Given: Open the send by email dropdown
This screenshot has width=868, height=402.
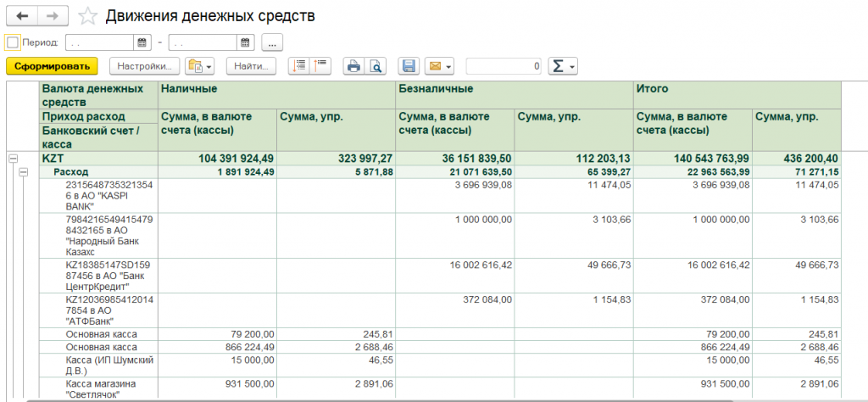Looking at the screenshot, I should pyautogui.click(x=439, y=66).
